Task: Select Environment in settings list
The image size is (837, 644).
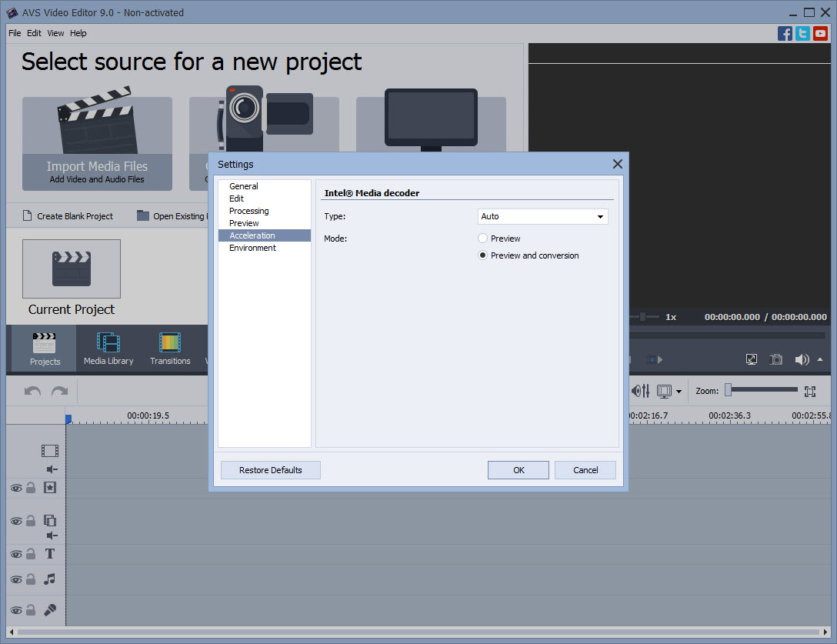Action: tap(252, 248)
